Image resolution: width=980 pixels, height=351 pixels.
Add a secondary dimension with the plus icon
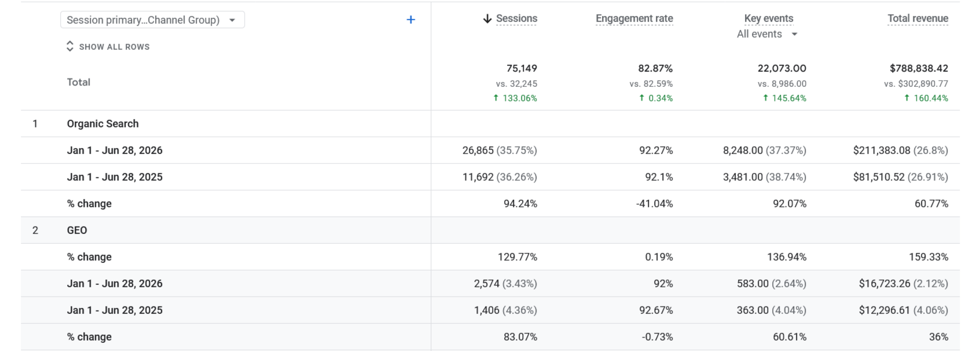coord(411,20)
